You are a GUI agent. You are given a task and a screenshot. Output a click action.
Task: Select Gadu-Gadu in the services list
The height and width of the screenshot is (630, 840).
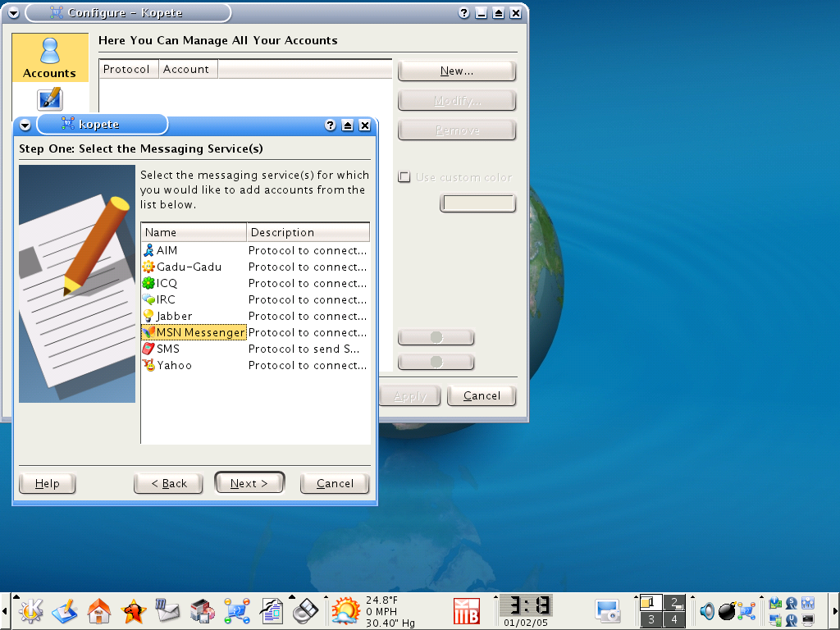(189, 267)
